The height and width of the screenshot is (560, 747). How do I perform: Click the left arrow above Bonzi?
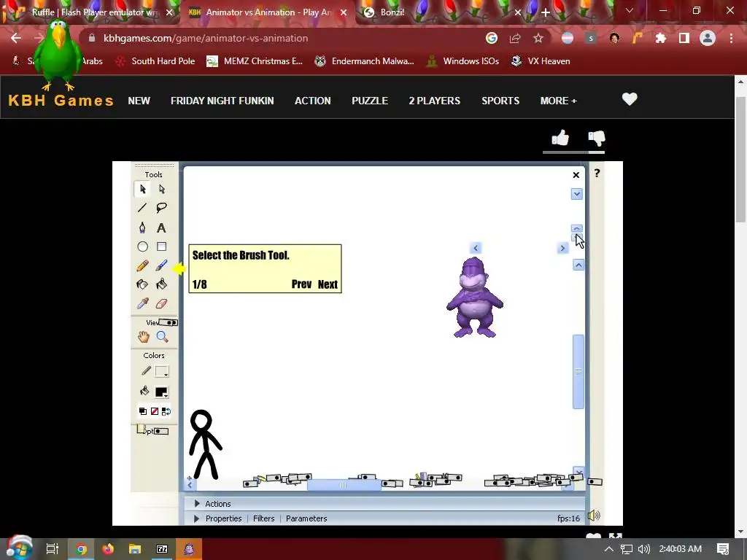click(476, 248)
